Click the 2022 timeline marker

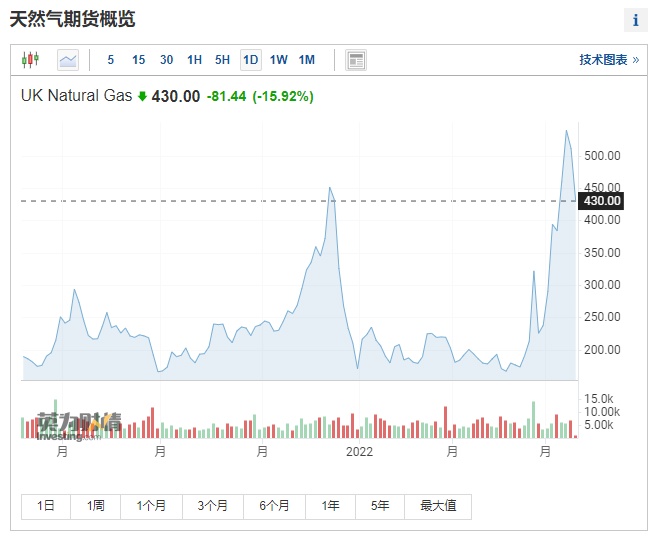pos(359,452)
